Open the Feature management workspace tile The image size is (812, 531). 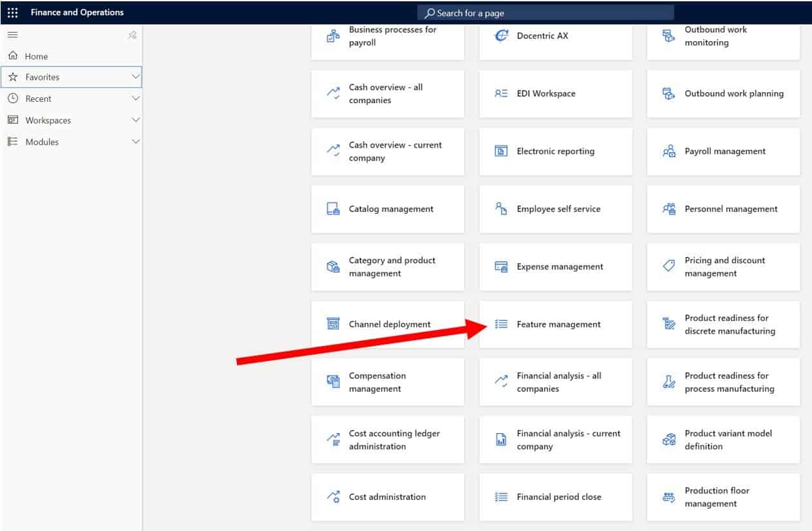pos(556,324)
